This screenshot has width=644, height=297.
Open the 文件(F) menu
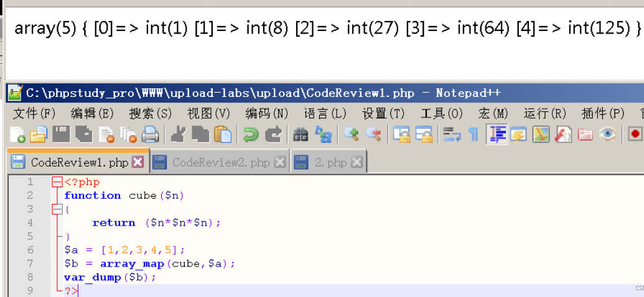34,113
